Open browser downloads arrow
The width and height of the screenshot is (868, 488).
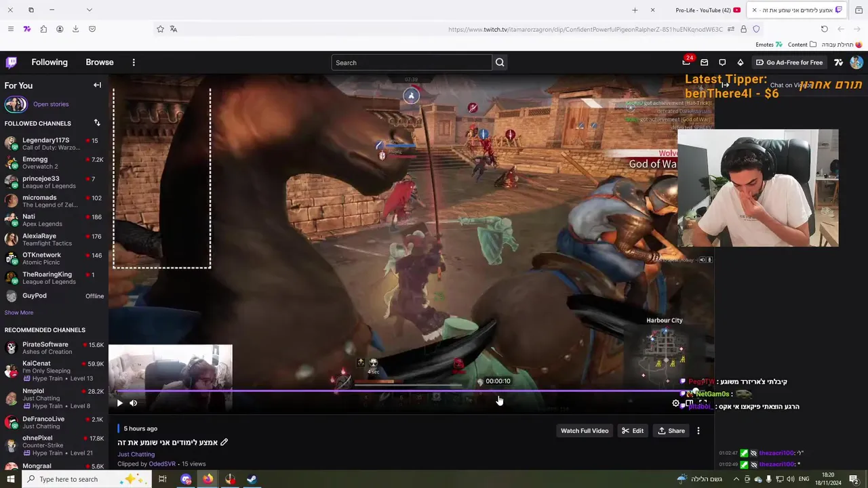[x=75, y=29]
